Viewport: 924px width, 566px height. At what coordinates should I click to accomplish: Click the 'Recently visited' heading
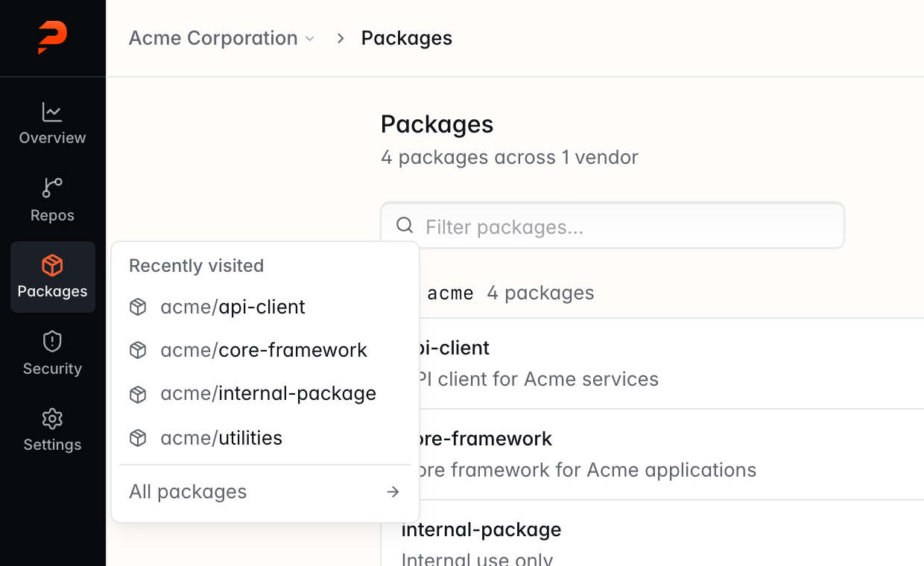click(197, 266)
